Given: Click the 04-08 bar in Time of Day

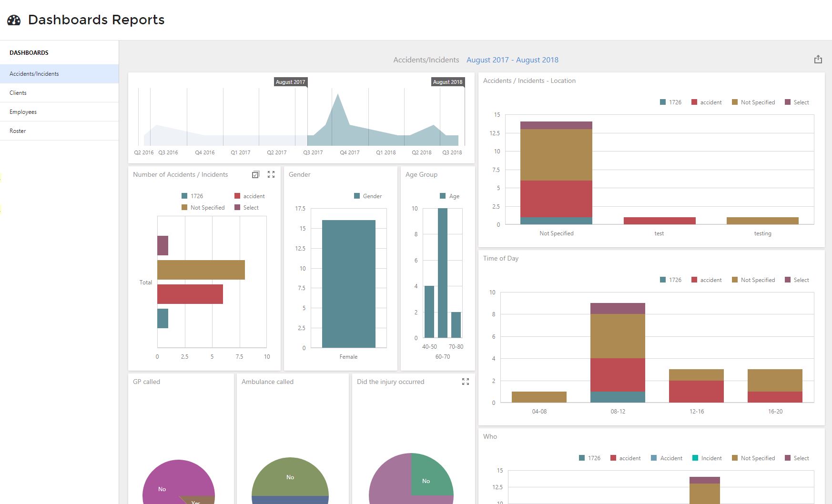Looking at the screenshot, I should point(539,397).
